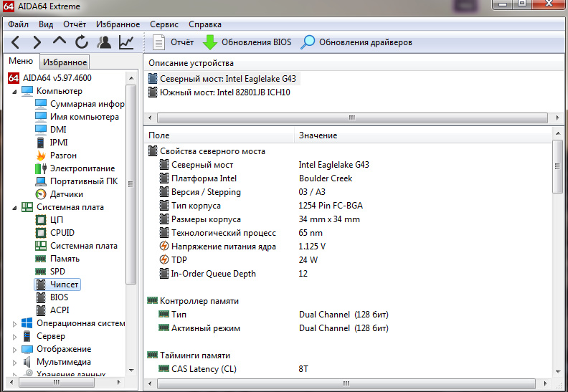Click Напряжение питания ядра lightning icon
Image resolution: width=568 pixels, height=392 pixels.
164,246
